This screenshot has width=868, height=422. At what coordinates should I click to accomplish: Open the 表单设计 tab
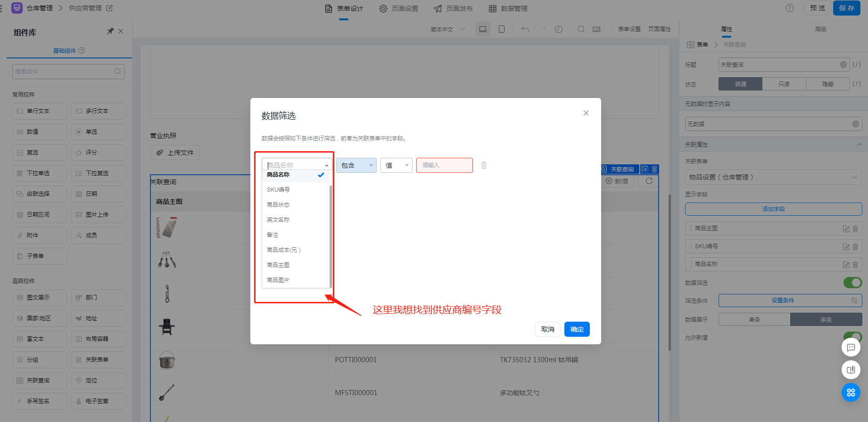tap(344, 8)
